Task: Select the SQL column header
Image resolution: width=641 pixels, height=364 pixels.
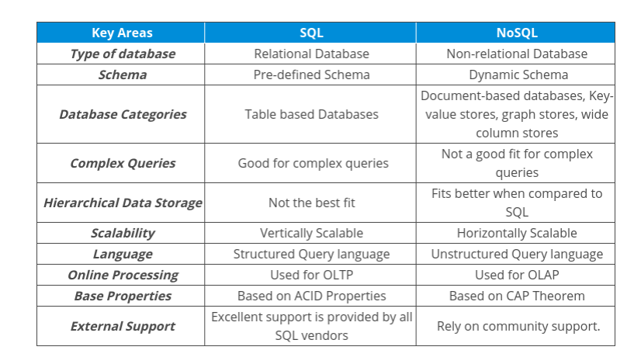Action: coord(310,33)
